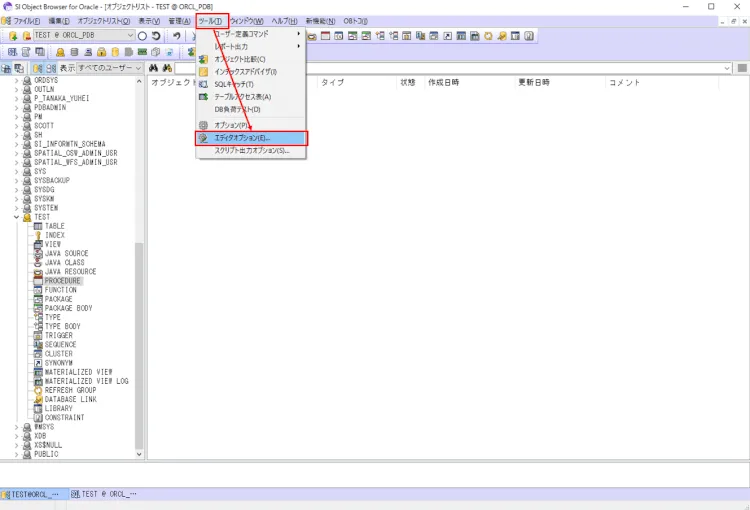
Task: Sort by the 作成日時 column header
Action: click(x=469, y=82)
